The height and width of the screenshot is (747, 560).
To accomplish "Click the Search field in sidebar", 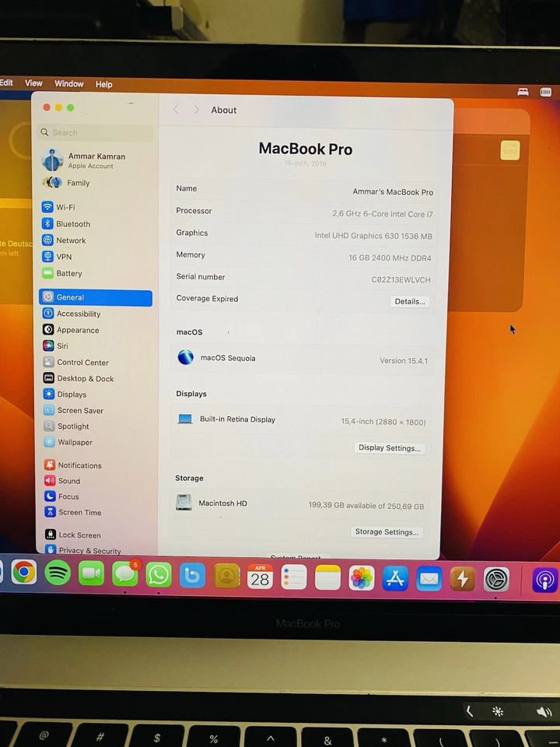I will pyautogui.click(x=95, y=132).
